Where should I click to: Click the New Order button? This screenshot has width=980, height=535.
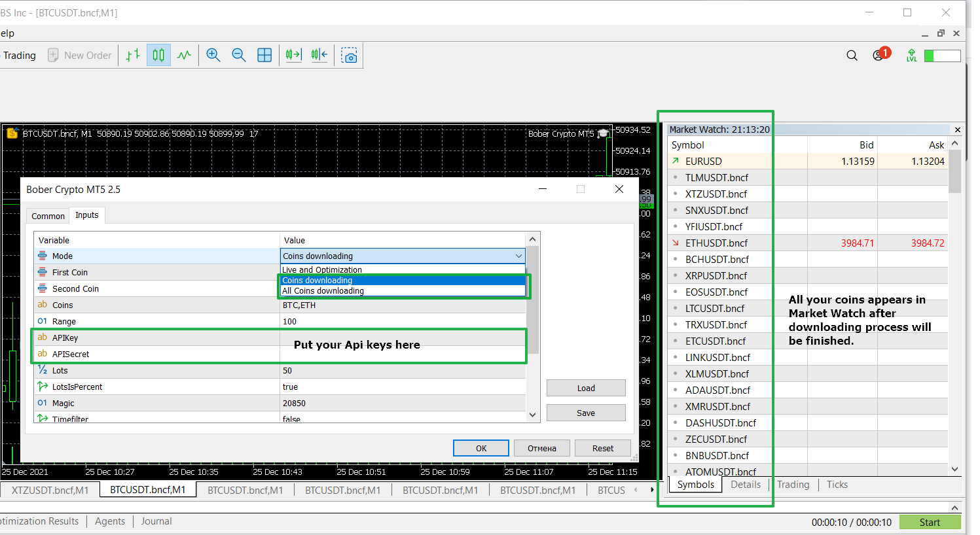pos(80,56)
